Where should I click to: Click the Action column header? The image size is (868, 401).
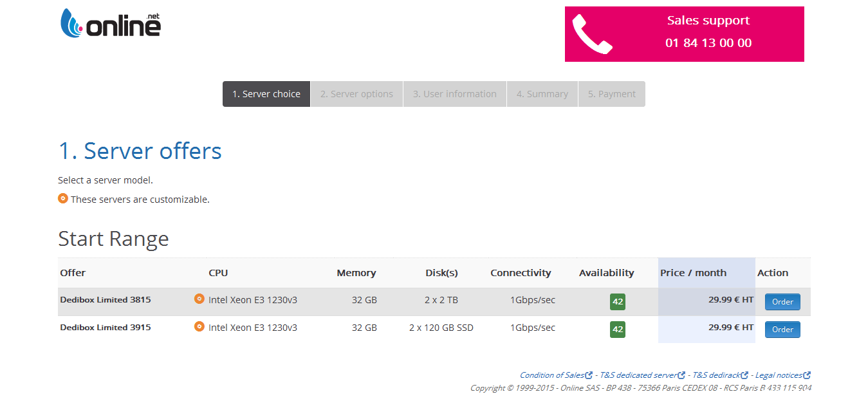tap(773, 273)
